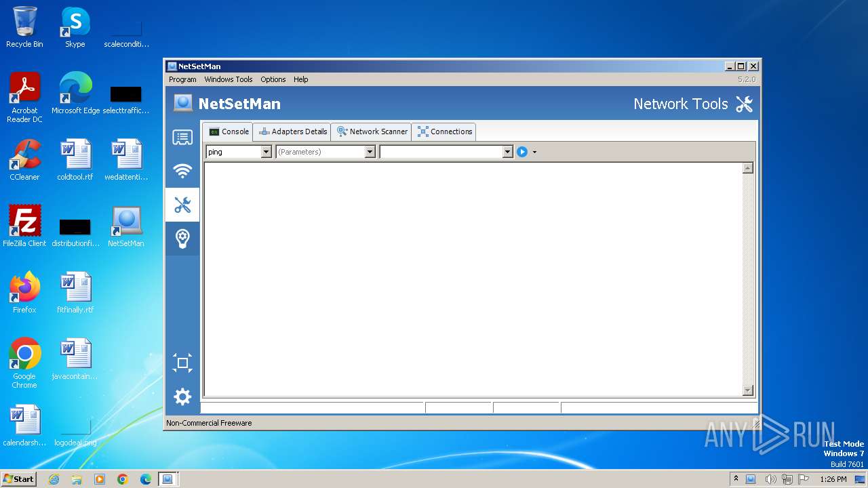Show hidden system tray icons

(x=736, y=479)
